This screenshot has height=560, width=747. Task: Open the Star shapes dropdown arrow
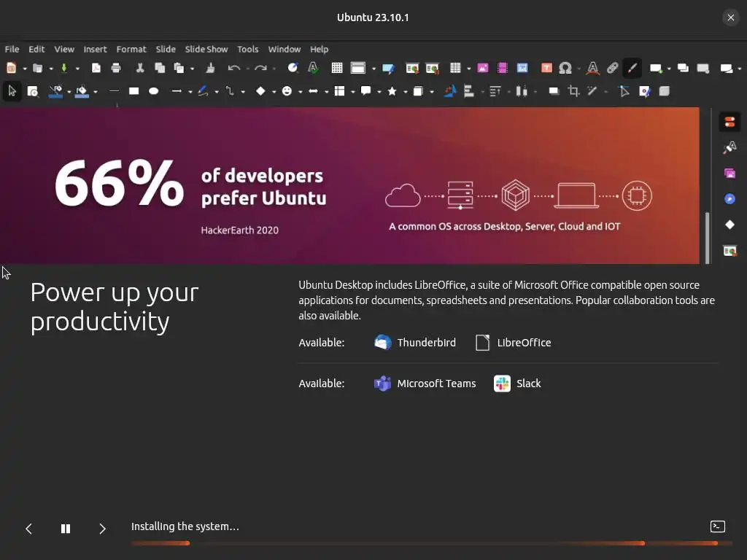click(x=405, y=91)
